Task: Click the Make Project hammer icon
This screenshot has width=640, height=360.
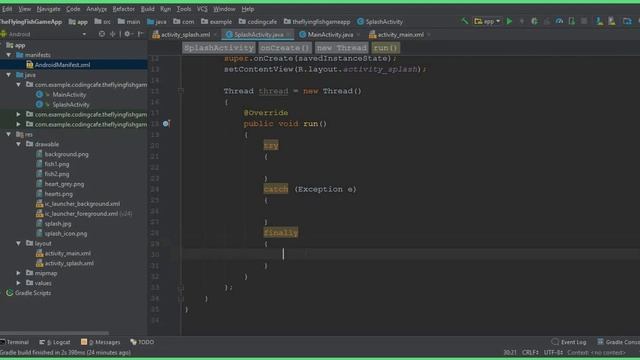Action: (464, 21)
